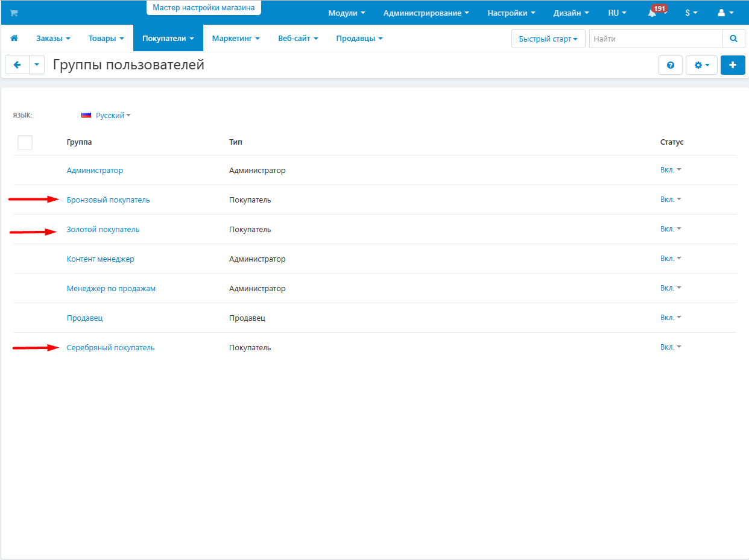Open the gear actions menu
The width and height of the screenshot is (749, 560).
[701, 65]
